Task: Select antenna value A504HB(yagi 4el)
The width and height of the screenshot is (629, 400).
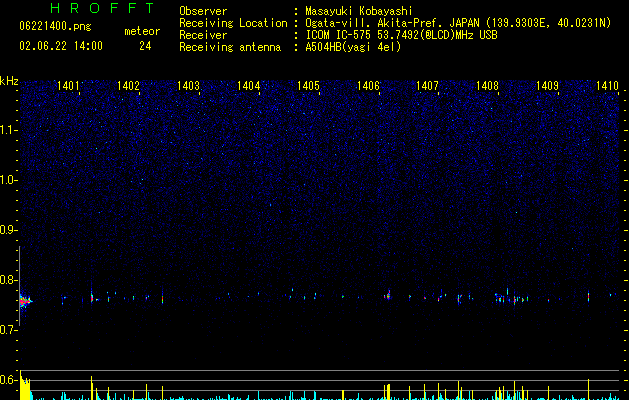Action: point(353,47)
